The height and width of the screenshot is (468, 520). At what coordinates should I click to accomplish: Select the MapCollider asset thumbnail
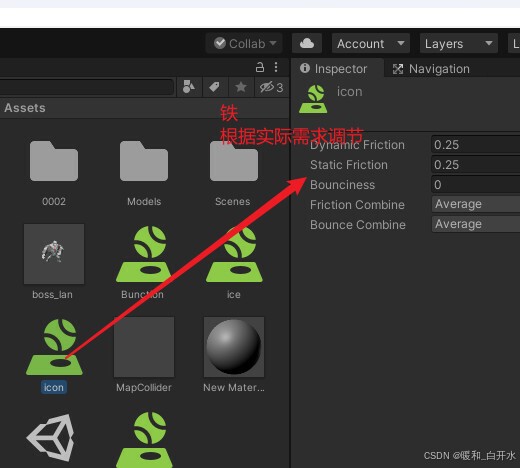click(x=144, y=347)
